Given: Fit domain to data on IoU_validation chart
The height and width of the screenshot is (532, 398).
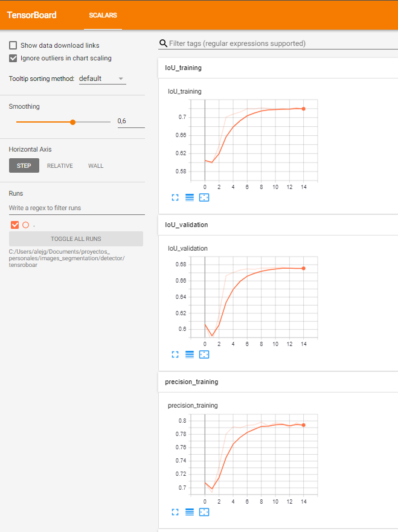Looking at the screenshot, I should point(204,354).
